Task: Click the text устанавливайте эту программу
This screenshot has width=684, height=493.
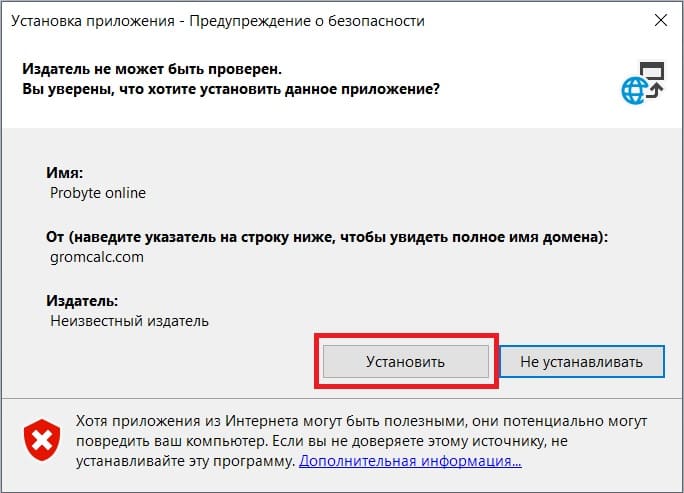Action: pyautogui.click(x=185, y=462)
